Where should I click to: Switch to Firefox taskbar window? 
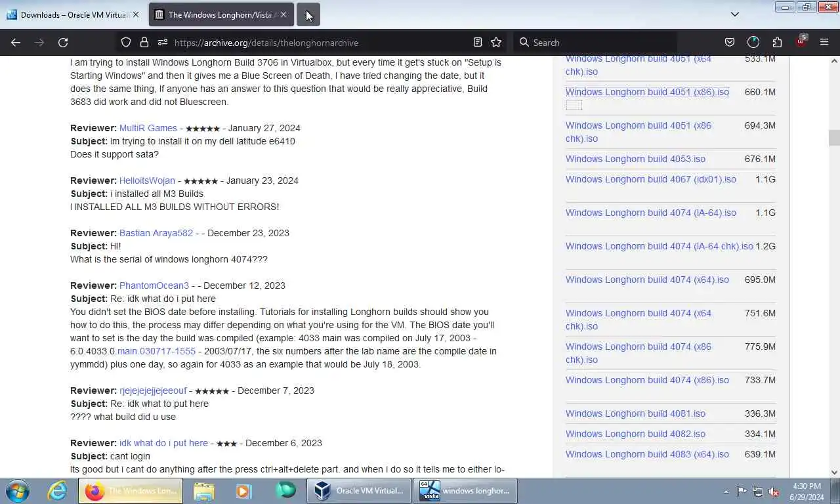coord(131,491)
